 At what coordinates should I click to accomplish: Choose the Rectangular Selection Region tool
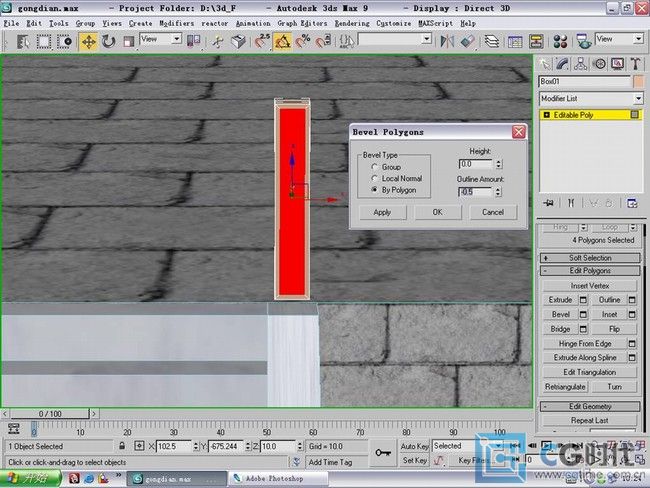pos(44,41)
